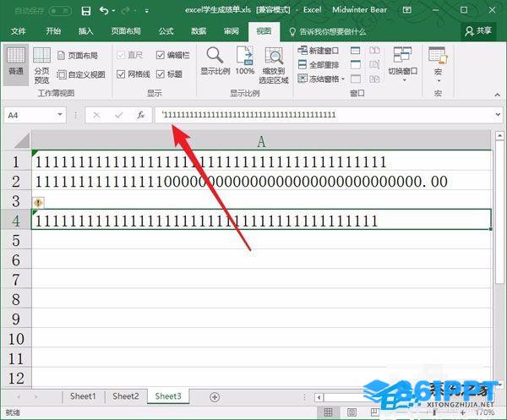The width and height of the screenshot is (507, 420).
Task: Toggle the Ruler (直尺) checkbox
Action: [x=120, y=55]
